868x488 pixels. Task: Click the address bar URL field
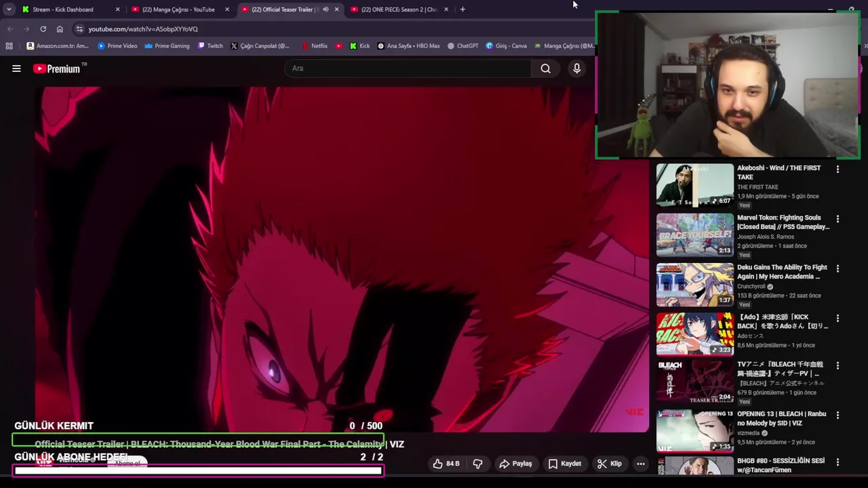(332, 29)
